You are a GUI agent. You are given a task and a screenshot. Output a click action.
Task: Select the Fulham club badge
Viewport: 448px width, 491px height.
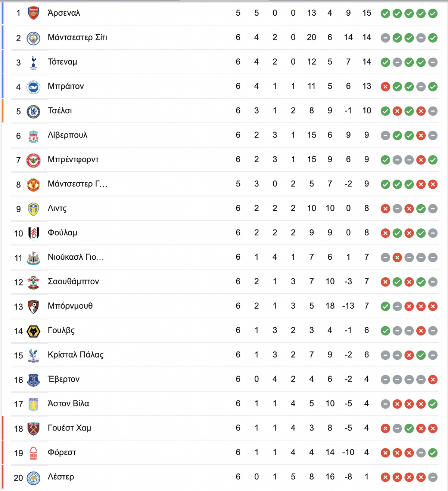pyautogui.click(x=34, y=234)
